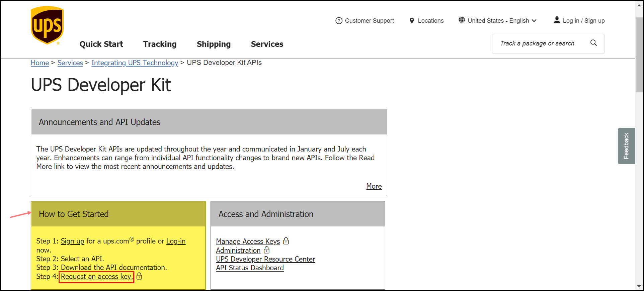Go to Services breadcrumb link
Screen dimensions: 644x291
[70, 63]
